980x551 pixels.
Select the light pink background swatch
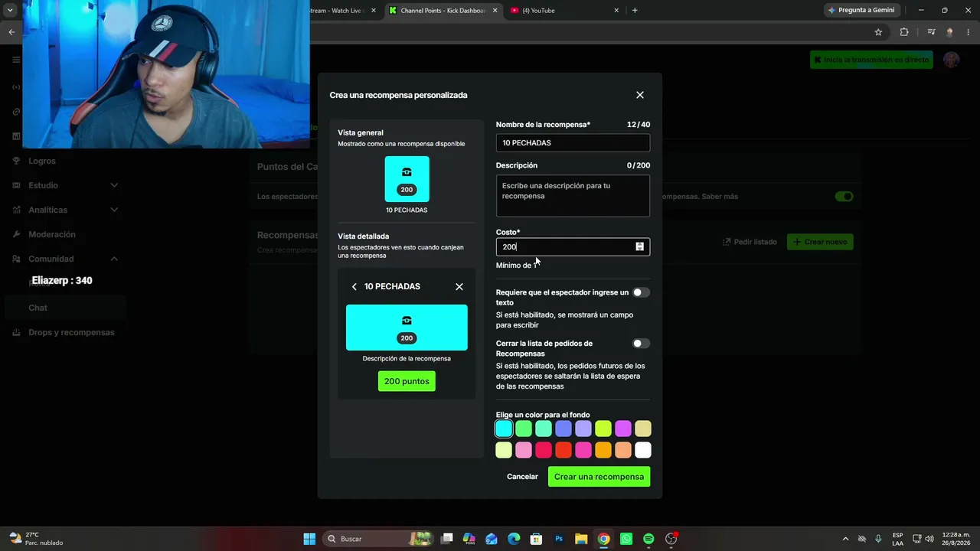point(524,450)
